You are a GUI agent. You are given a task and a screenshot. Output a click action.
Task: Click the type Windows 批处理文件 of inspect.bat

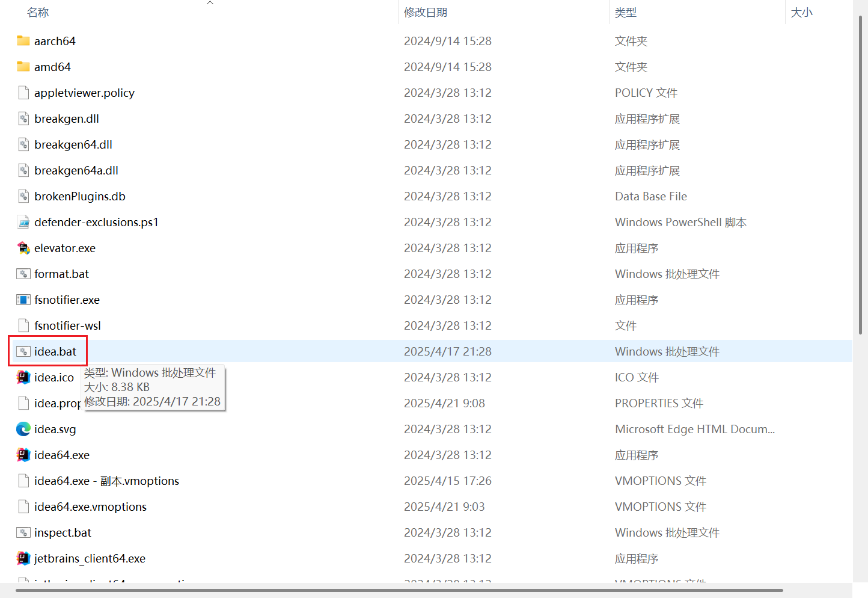pos(667,532)
